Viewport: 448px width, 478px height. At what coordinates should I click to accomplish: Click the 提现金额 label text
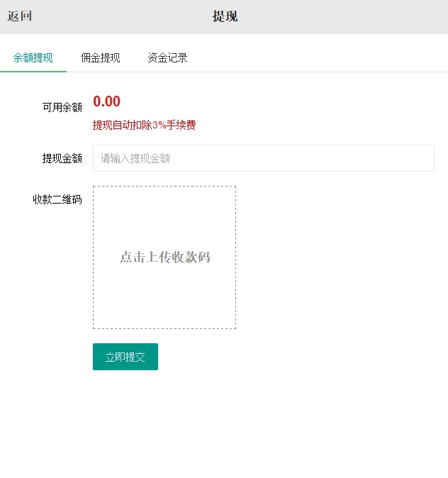pos(62,159)
